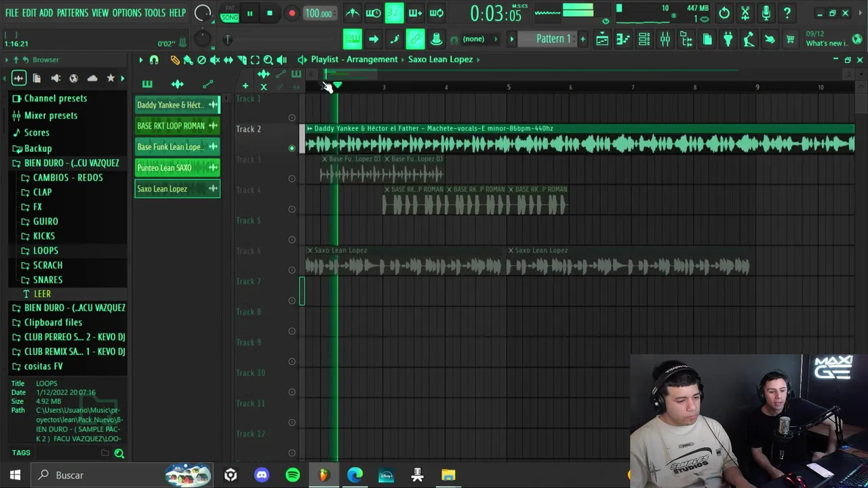This screenshot has height=488, width=868.
Task: Open the channel rack
Action: click(x=644, y=39)
